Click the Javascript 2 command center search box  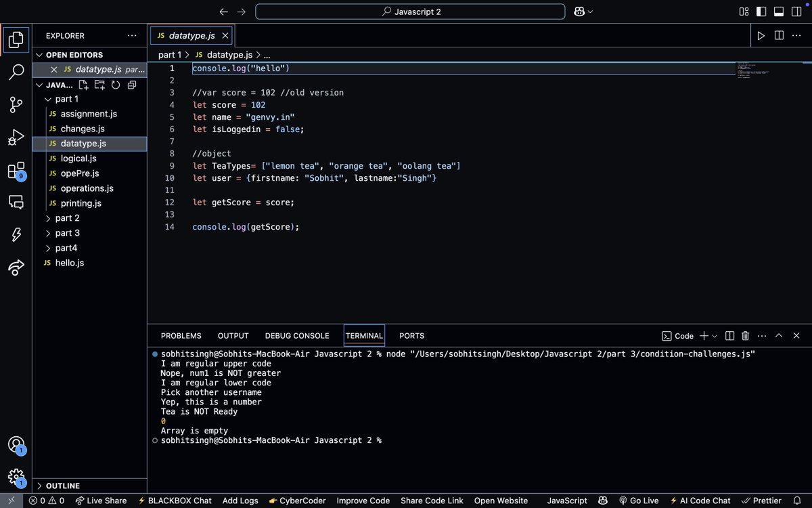(410, 12)
